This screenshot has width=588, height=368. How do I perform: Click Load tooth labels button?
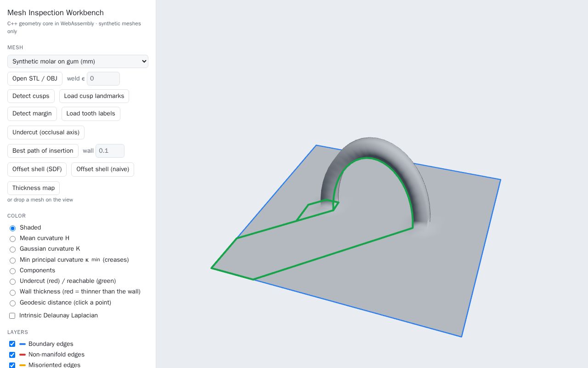[91, 114]
